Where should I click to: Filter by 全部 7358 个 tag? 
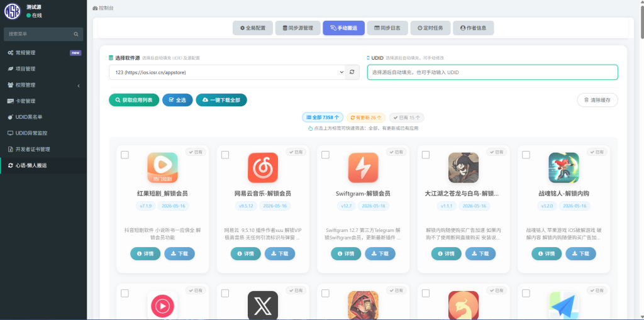coord(323,118)
